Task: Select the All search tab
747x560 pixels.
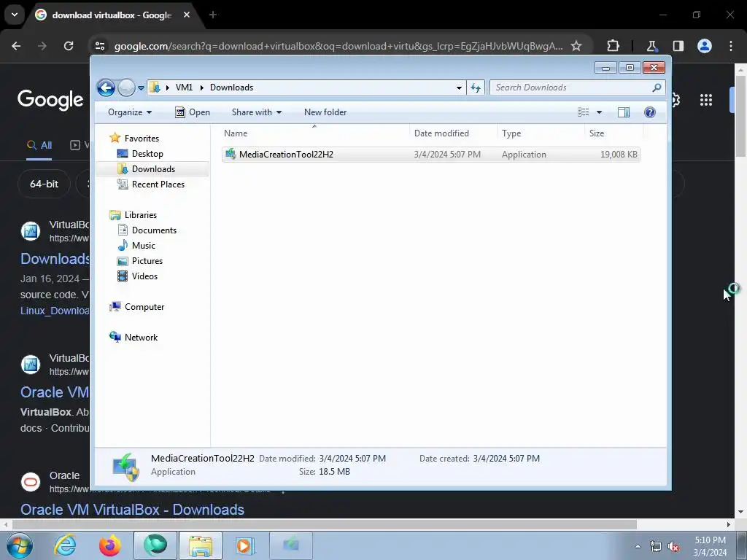Action: point(39,145)
